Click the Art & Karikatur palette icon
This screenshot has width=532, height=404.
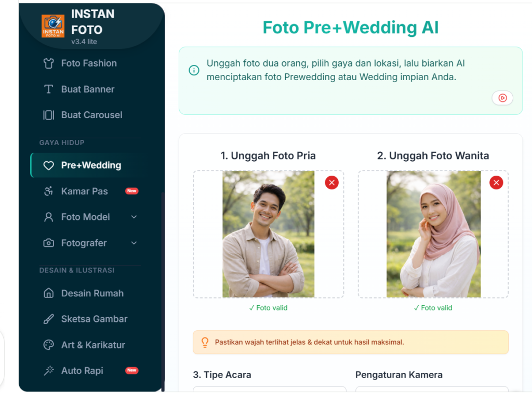coord(49,345)
